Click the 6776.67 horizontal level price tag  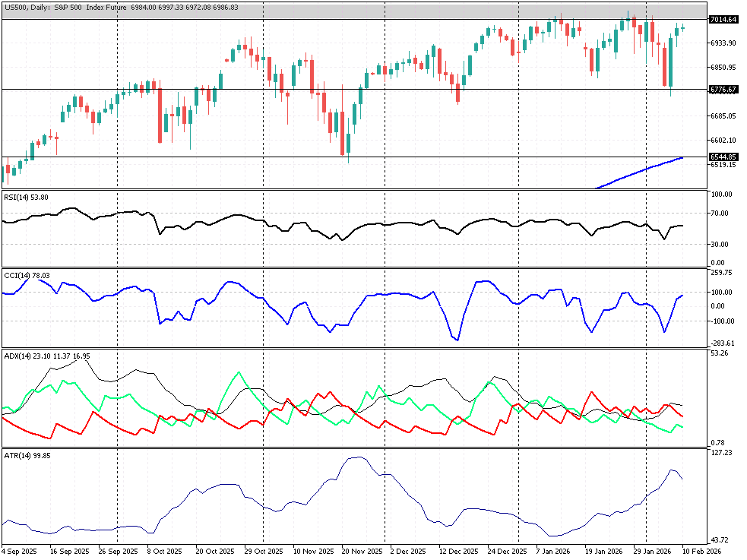(x=723, y=90)
